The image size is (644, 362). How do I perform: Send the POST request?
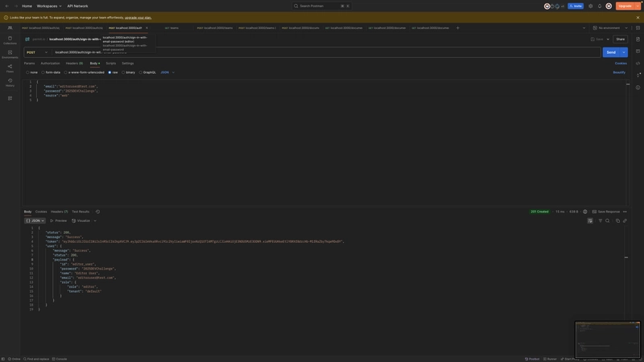[611, 52]
